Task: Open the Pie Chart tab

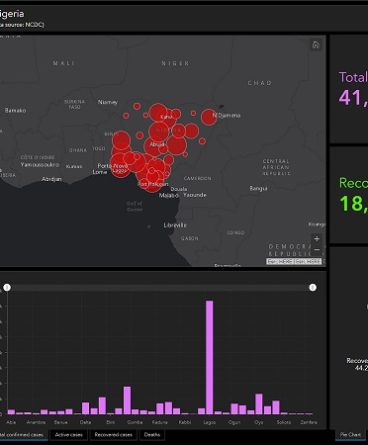Action: (350, 435)
